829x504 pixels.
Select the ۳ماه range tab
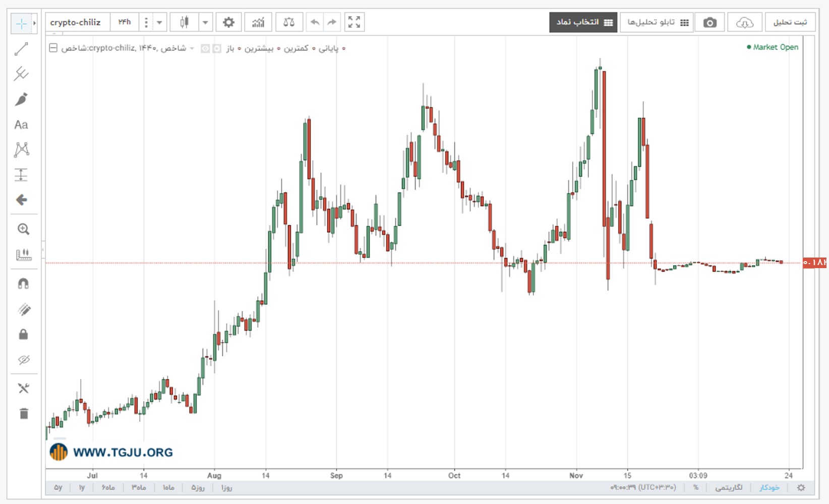tap(139, 487)
